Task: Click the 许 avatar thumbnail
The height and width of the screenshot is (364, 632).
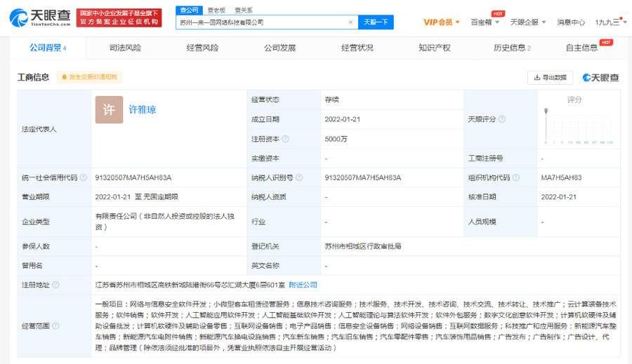Action: point(109,109)
